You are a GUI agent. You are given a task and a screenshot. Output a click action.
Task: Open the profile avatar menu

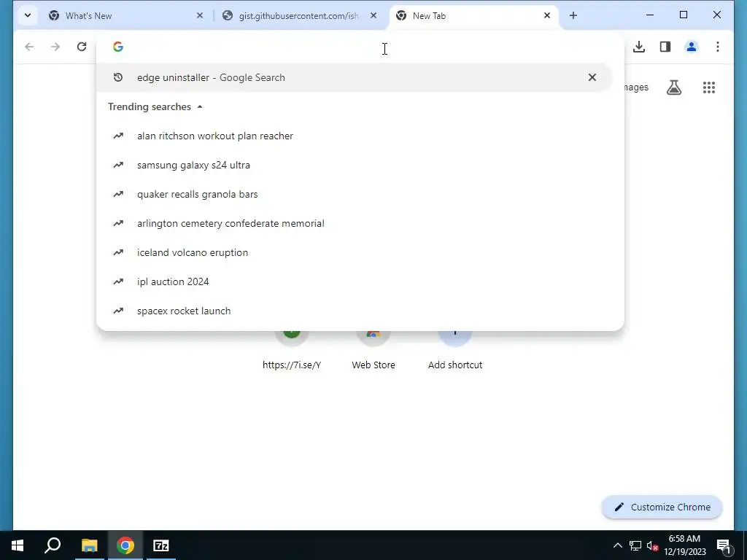[x=692, y=47]
